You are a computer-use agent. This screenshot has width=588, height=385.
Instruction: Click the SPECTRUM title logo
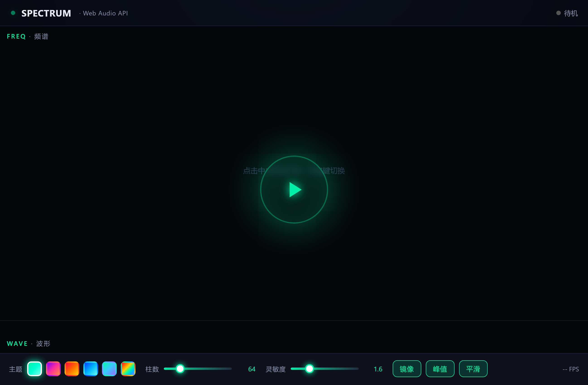click(46, 13)
